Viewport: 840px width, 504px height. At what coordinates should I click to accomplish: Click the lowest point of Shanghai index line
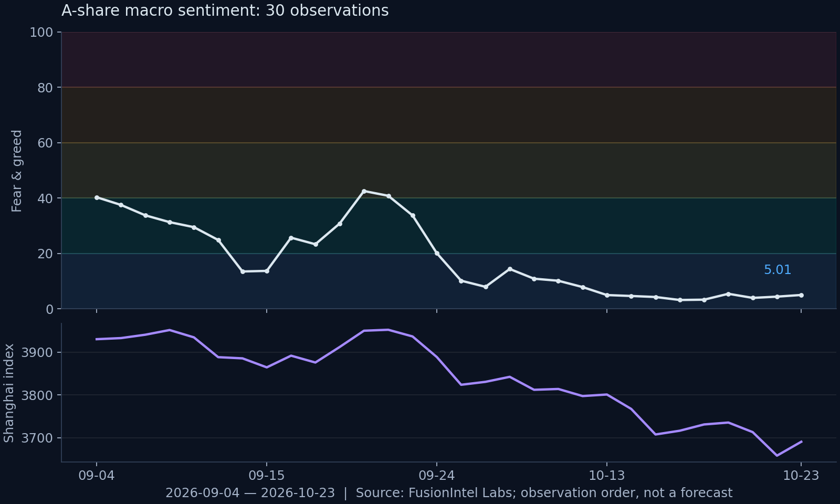[777, 455]
